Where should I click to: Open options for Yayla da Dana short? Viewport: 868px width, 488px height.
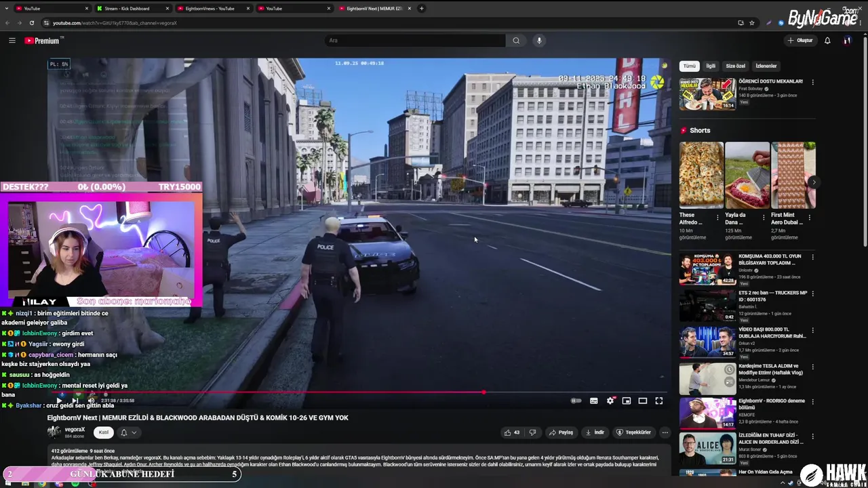[x=764, y=217]
